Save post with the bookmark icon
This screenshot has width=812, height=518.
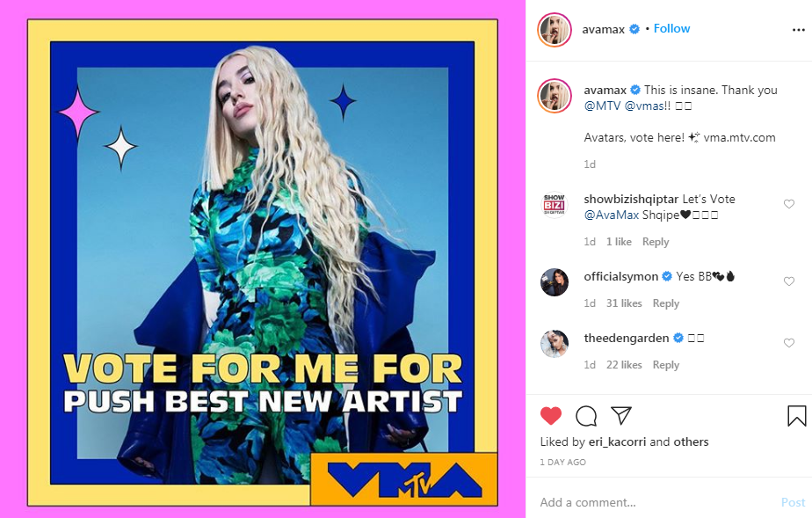click(796, 415)
